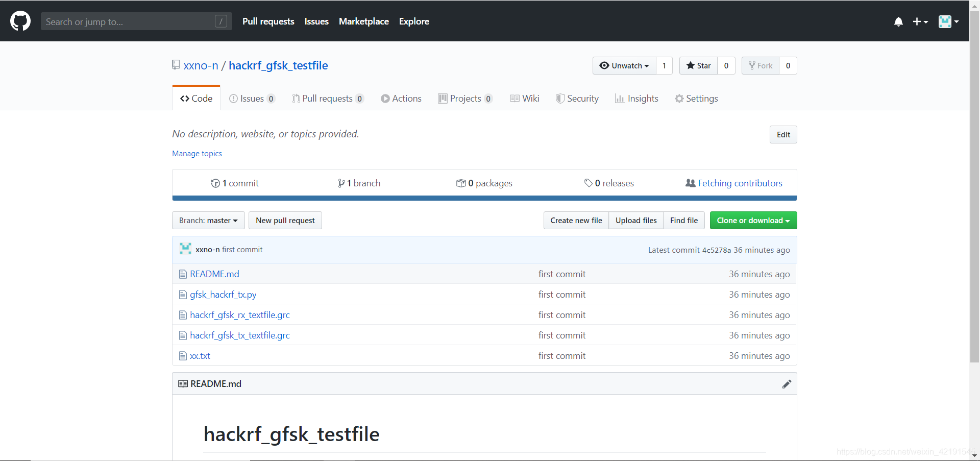Open the xxno-n commit author name
The height and width of the screenshot is (461, 980).
208,250
